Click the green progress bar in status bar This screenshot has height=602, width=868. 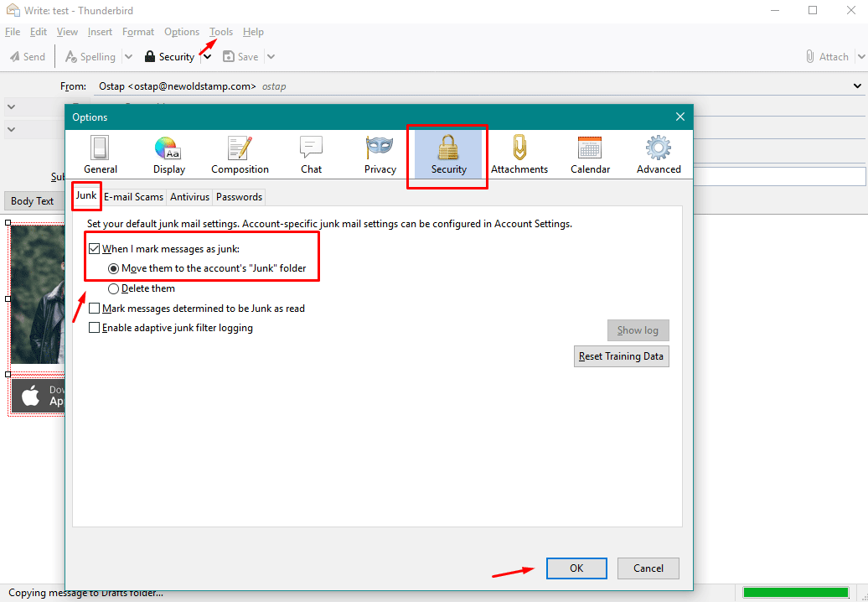point(795,593)
